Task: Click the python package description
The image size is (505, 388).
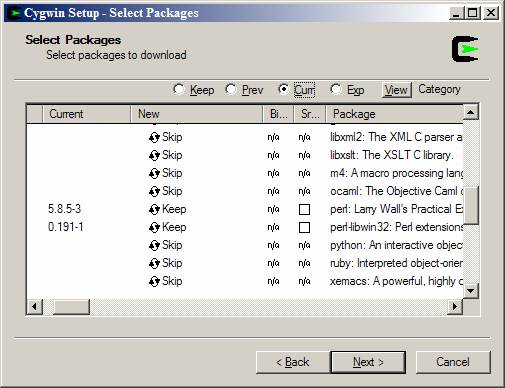Action: [396, 245]
